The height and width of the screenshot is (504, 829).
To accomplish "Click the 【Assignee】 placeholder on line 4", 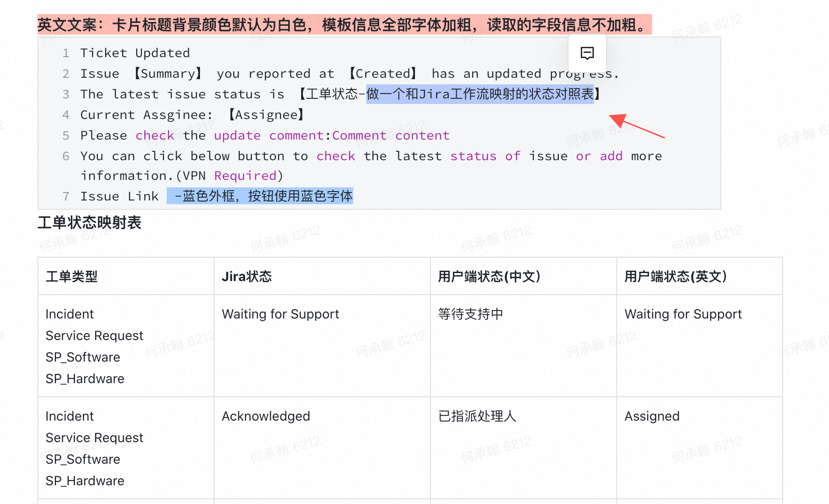I will pos(266,115).
